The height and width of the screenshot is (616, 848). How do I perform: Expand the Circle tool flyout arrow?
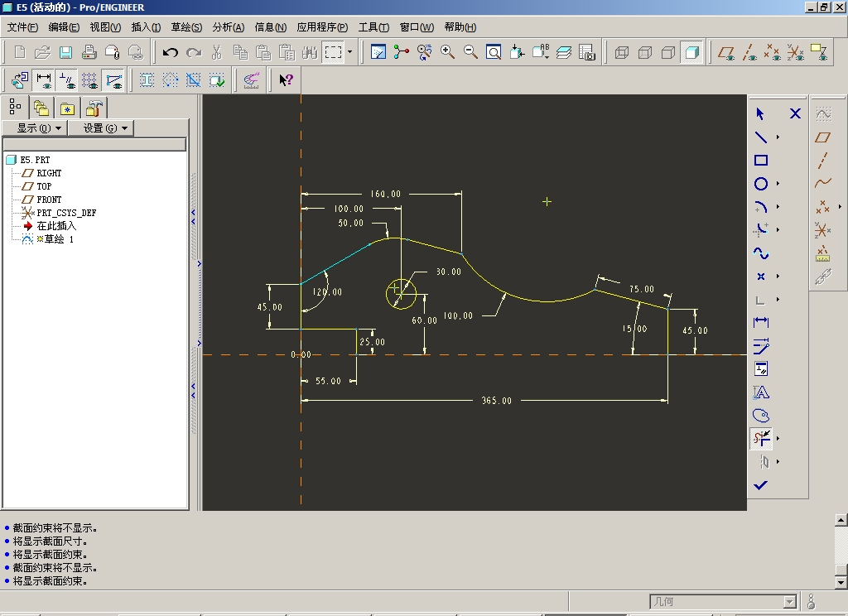click(778, 184)
